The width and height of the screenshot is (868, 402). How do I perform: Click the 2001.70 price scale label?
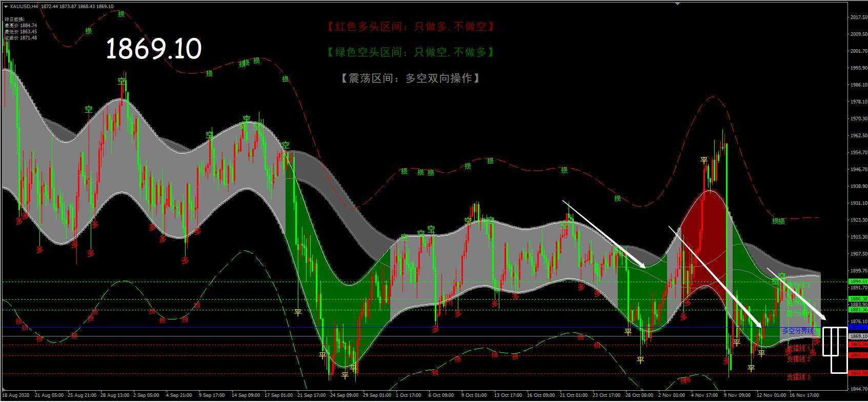(x=858, y=51)
